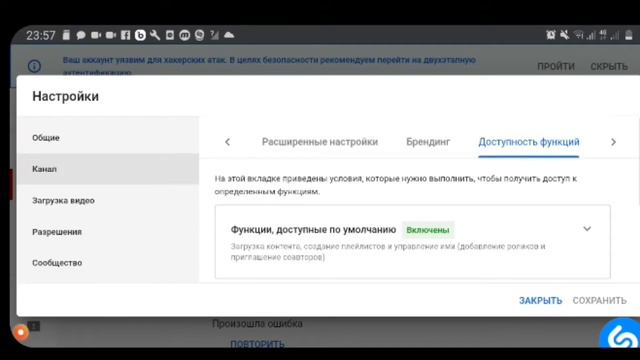640x360 pixels.
Task: Click the info icon beside security warning
Action: [34, 66]
